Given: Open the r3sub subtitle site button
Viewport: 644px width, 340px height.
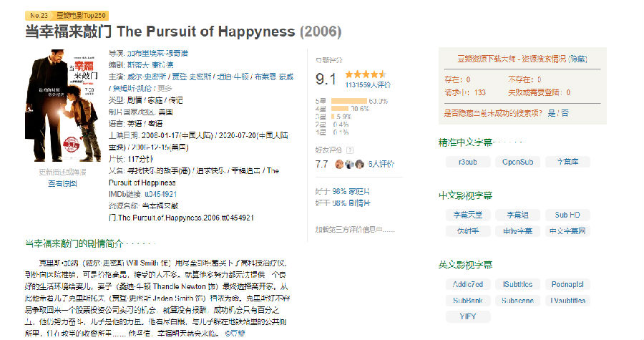Looking at the screenshot, I should pyautogui.click(x=468, y=162).
